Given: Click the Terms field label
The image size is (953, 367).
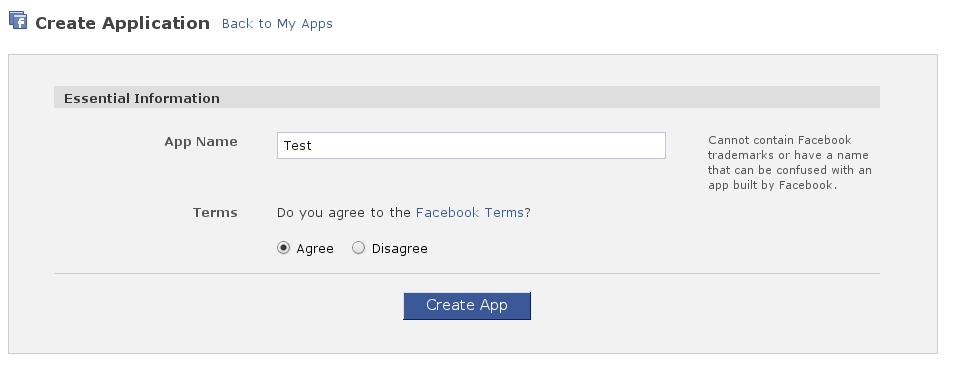Looking at the screenshot, I should pos(215,213).
